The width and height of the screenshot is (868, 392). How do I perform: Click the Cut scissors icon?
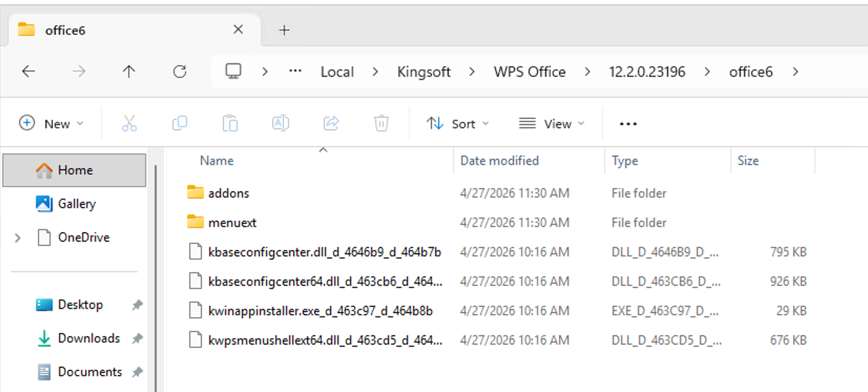[x=129, y=123]
